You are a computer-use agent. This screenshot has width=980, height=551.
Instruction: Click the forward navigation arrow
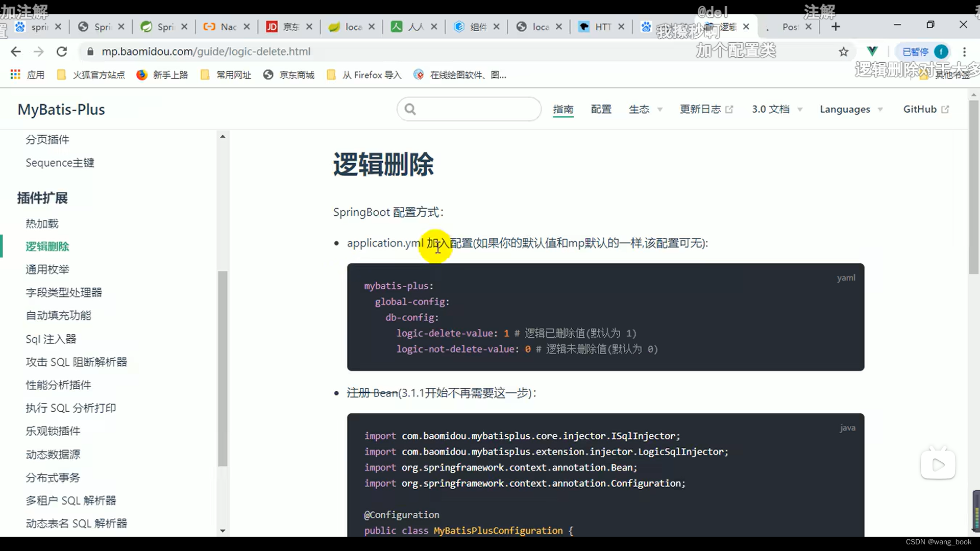coord(38,52)
